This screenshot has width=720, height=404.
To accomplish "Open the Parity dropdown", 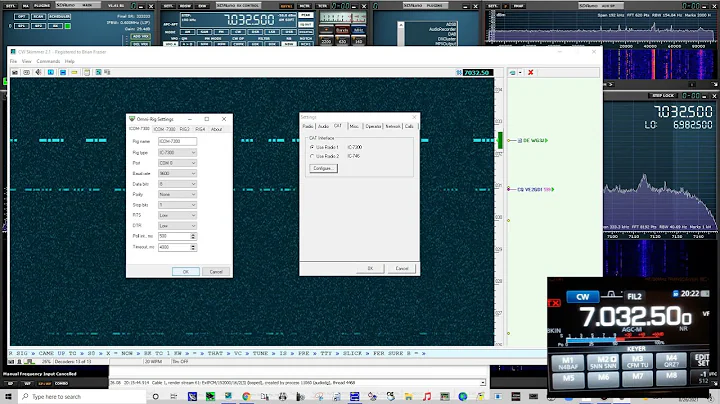I will point(177,195).
